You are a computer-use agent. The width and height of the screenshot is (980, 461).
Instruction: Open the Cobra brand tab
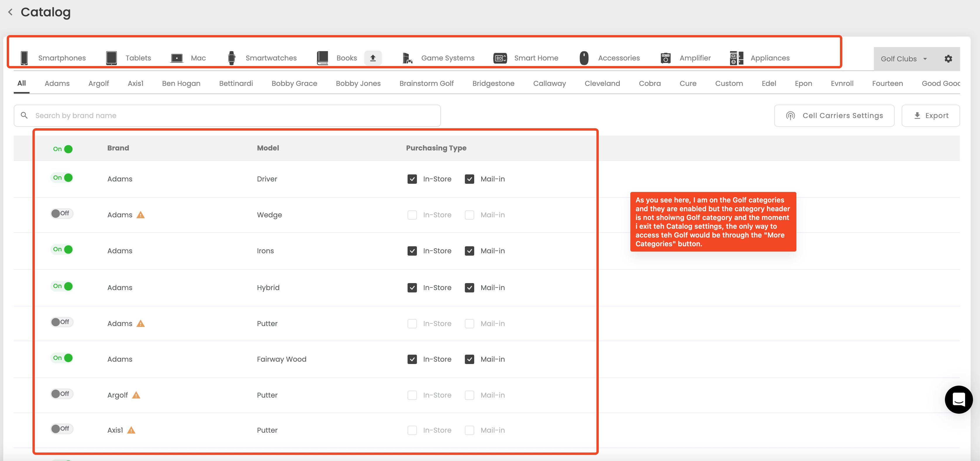click(650, 83)
